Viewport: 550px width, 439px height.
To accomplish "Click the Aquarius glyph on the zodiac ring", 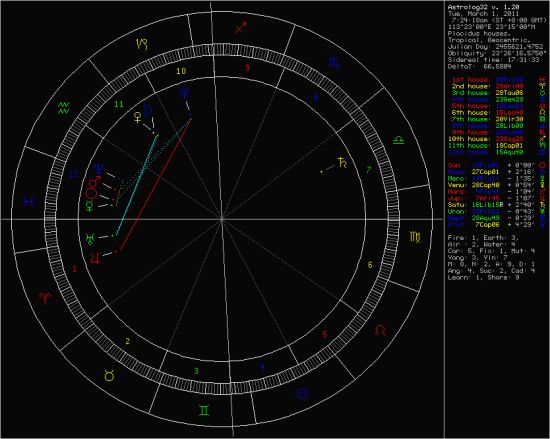I will point(64,107).
